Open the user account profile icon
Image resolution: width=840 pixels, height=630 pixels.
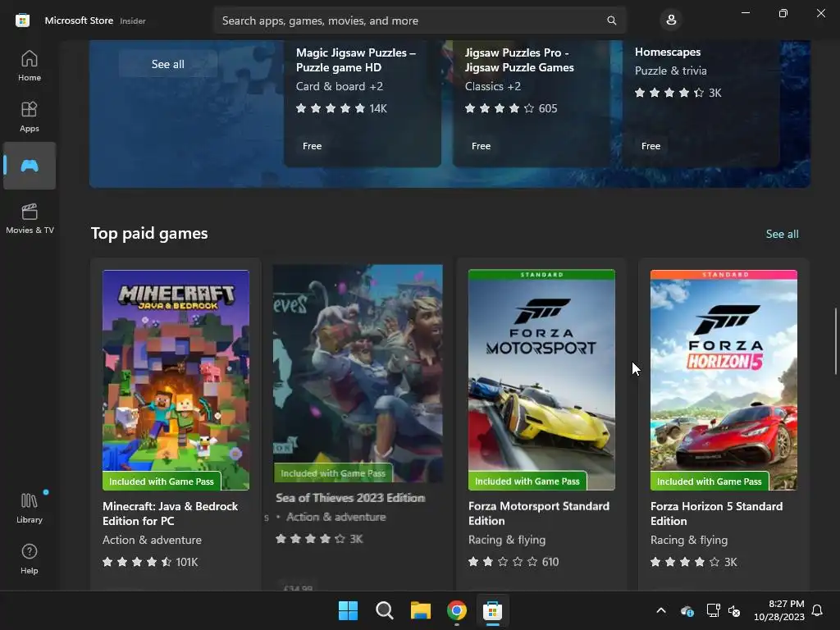click(x=671, y=21)
